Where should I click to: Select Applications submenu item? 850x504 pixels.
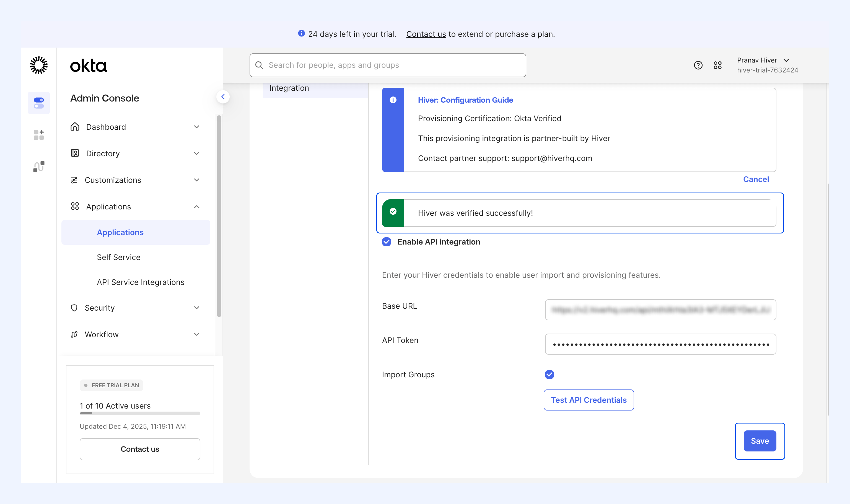click(136, 232)
